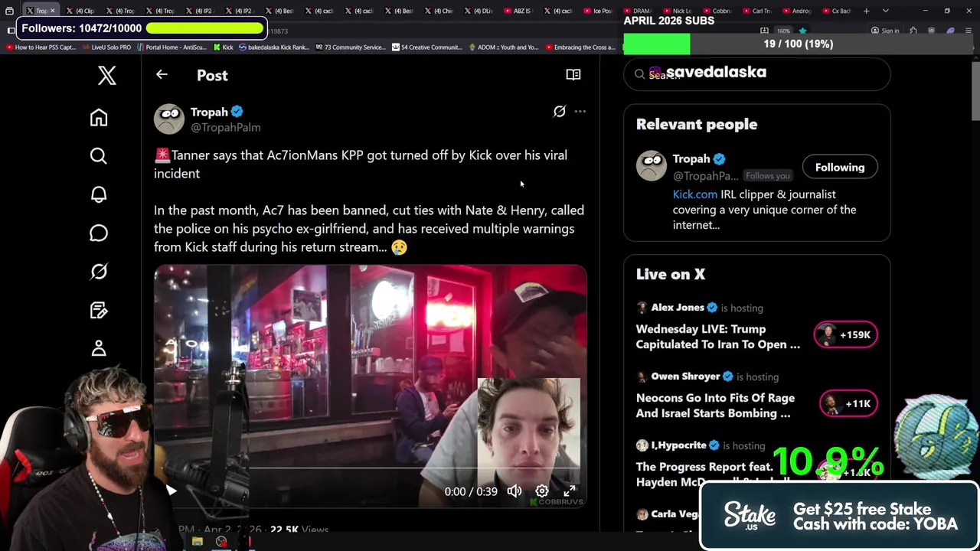Open the three-dot More menu on post
This screenshot has height=551, width=980.
[x=580, y=112]
